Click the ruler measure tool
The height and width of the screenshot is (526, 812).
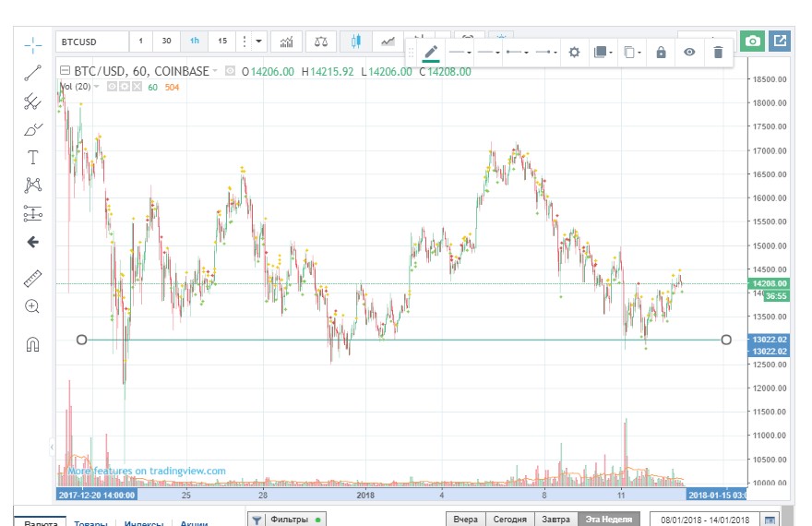coord(33,278)
